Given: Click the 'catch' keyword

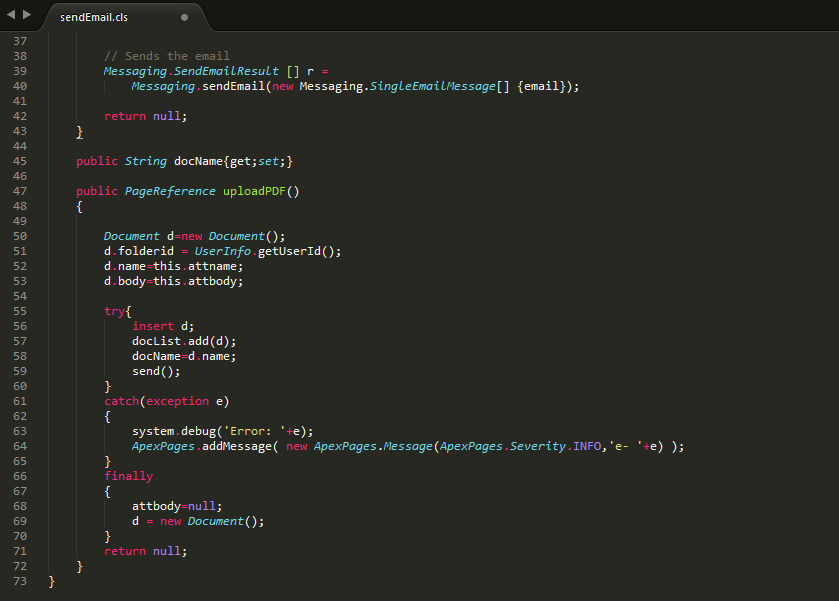Looking at the screenshot, I should pyautogui.click(x=121, y=401).
